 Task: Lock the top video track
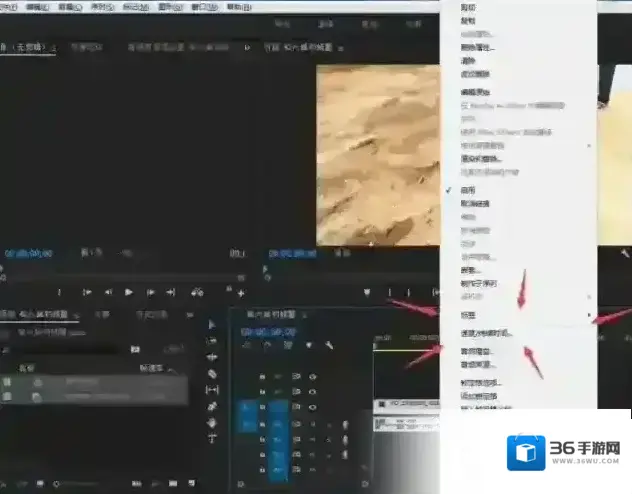[x=262, y=377]
